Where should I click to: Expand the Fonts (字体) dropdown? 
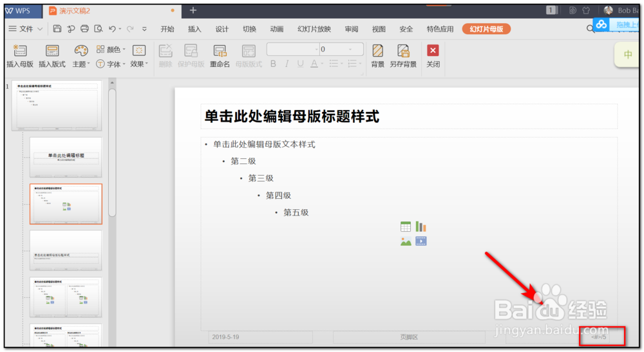[124, 64]
